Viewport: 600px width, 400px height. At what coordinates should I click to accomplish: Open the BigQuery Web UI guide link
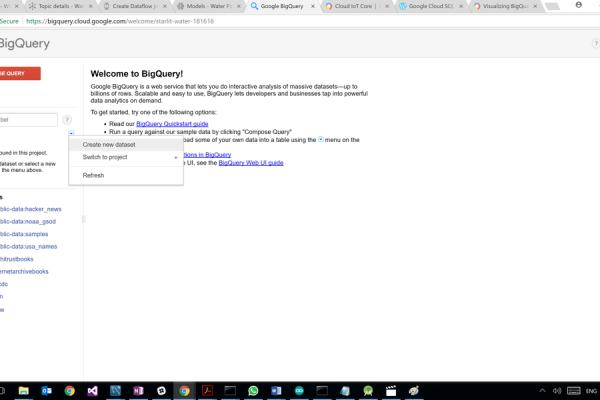[x=251, y=163]
